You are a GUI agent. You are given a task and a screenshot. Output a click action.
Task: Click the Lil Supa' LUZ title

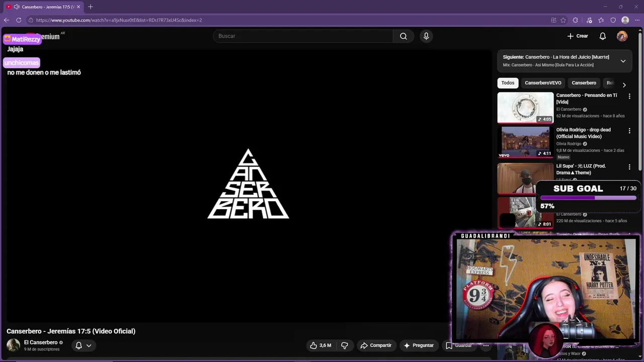581,169
